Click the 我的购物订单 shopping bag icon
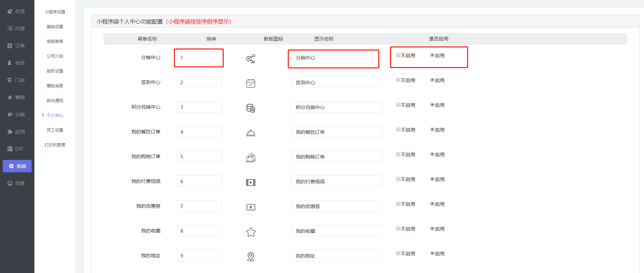Image resolution: width=644 pixels, height=273 pixels. pyautogui.click(x=251, y=158)
